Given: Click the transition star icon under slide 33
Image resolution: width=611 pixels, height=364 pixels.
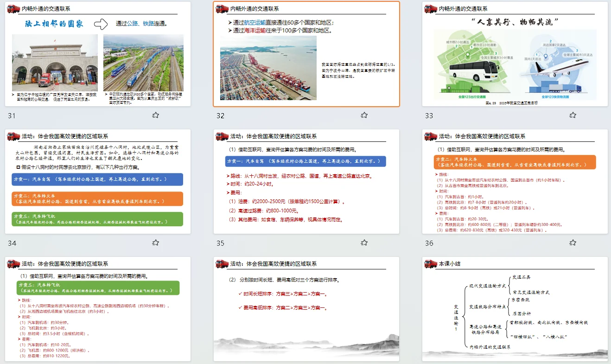Looking at the screenshot, I should pyautogui.click(x=573, y=115).
